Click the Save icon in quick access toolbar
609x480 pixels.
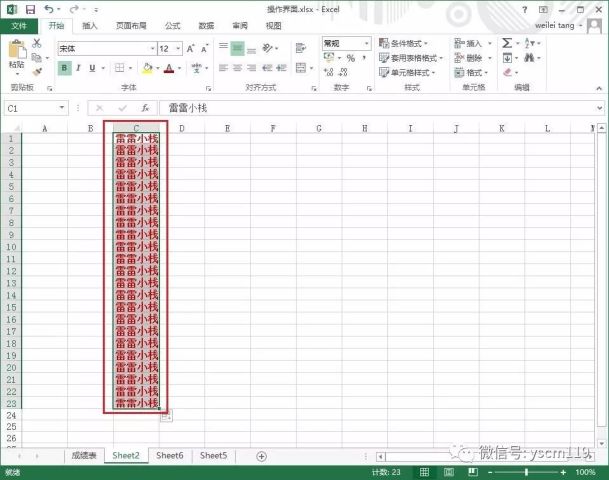pyautogui.click(x=30, y=9)
